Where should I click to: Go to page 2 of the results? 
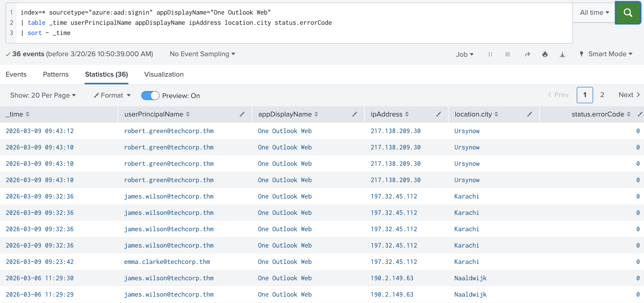click(x=602, y=95)
